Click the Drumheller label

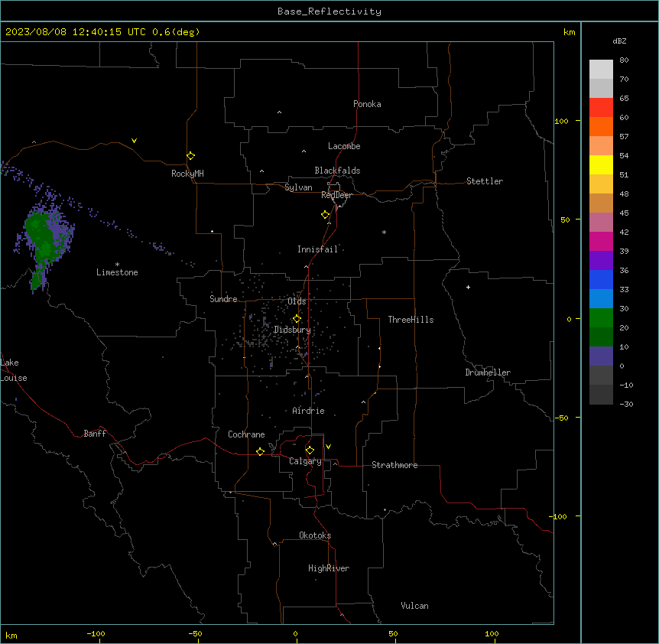point(488,372)
